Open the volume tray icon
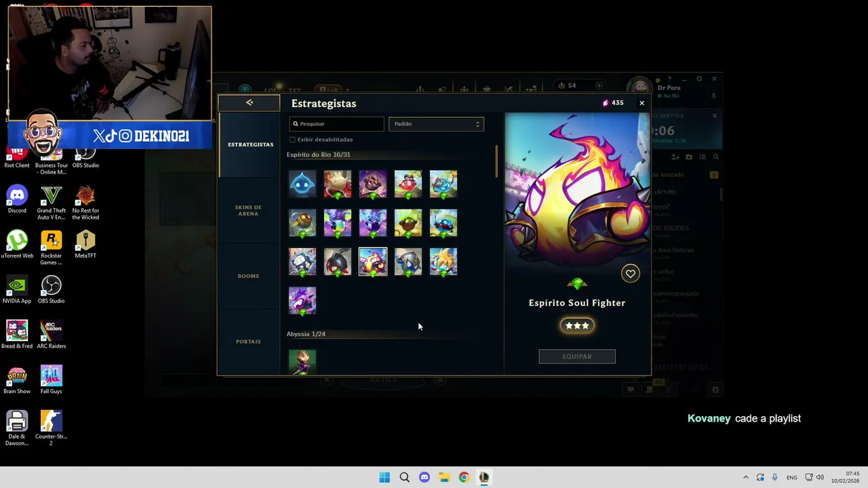868x488 pixels. (x=820, y=477)
